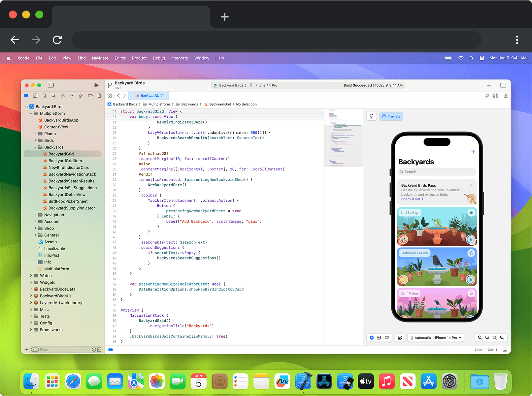532x396 pixels.
Task: Add a file with navigator plus button
Action: [26, 350]
